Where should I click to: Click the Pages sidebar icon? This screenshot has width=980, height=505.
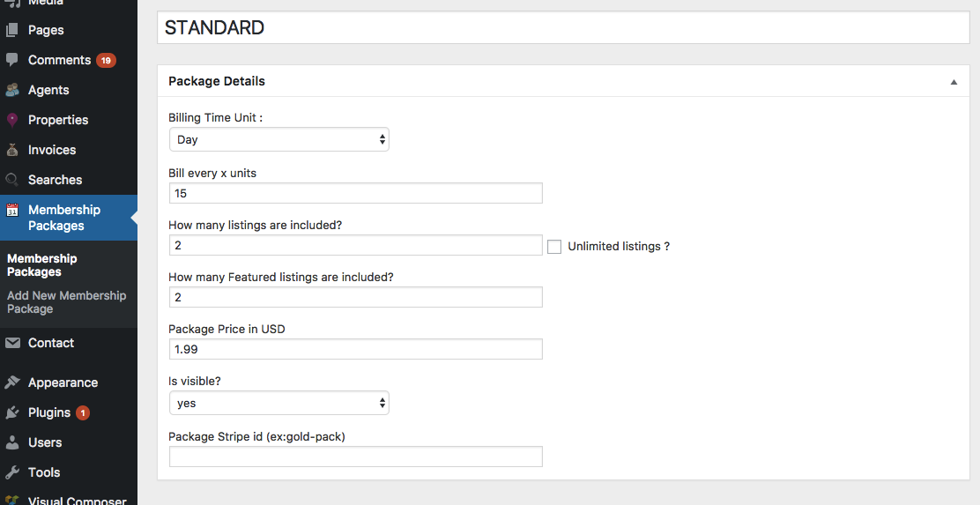pos(11,29)
